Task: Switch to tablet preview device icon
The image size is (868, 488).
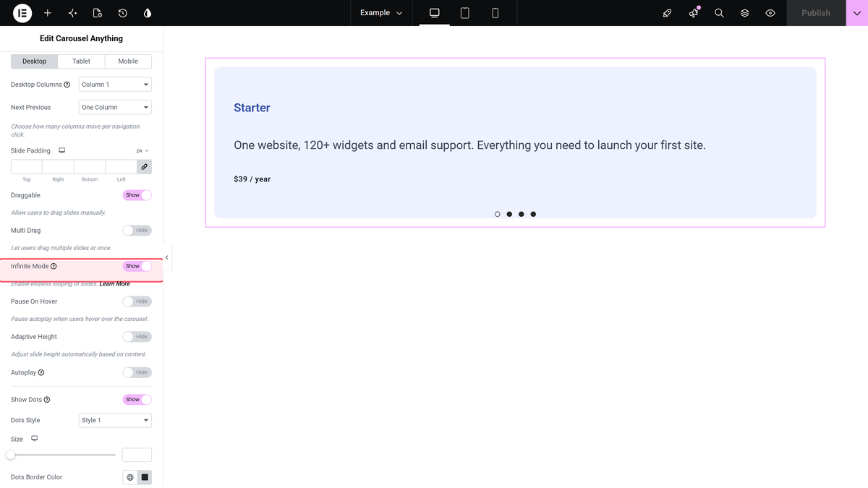Action: pos(465,13)
